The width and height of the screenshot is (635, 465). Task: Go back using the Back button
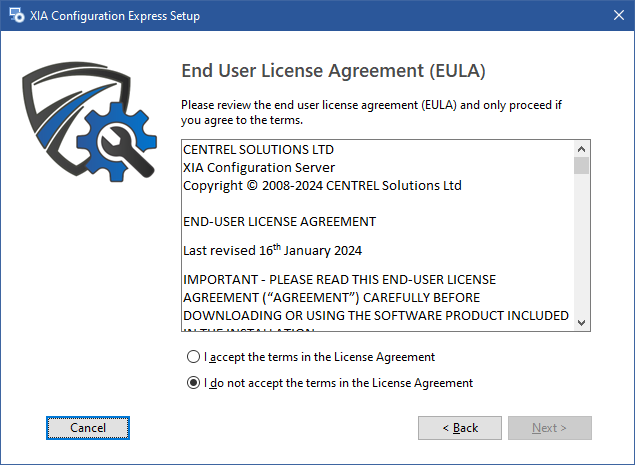(460, 428)
